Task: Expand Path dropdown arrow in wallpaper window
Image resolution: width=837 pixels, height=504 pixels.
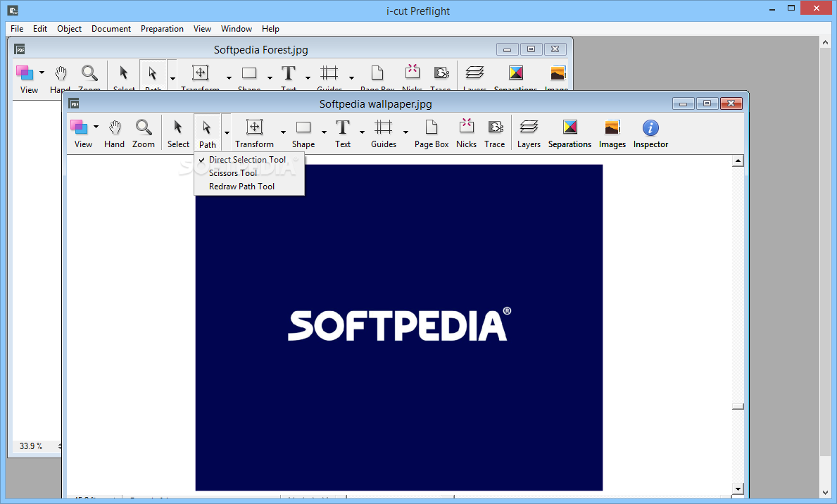Action: tap(227, 132)
